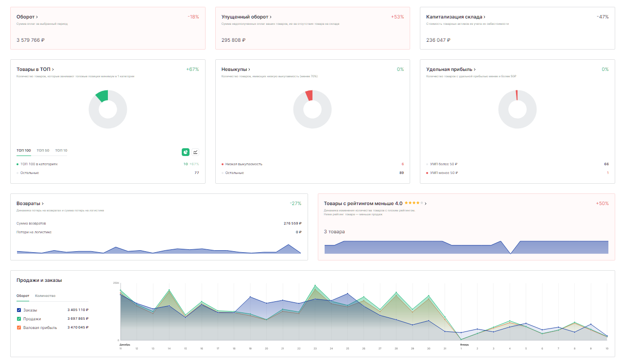Open the Возвраты report link
The width and height of the screenshot is (622, 364).
tap(30, 204)
